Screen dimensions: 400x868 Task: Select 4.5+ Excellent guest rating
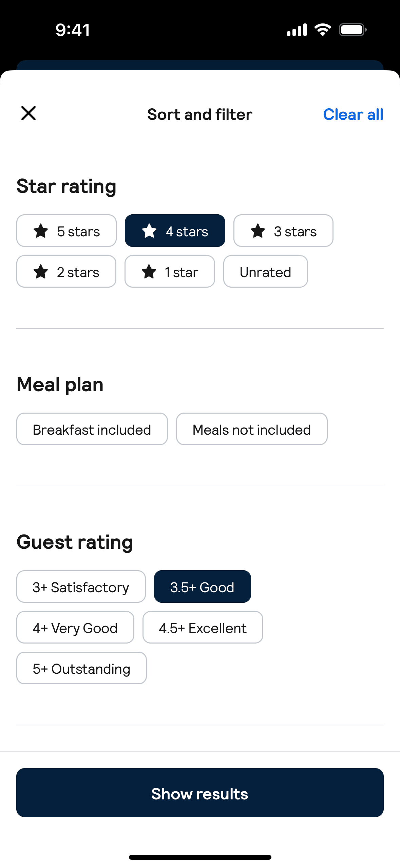tap(203, 628)
